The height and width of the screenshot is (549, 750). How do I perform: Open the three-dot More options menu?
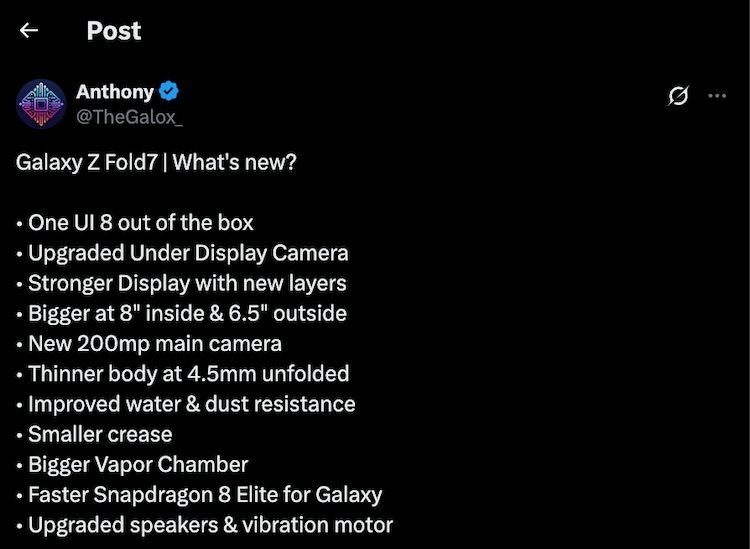click(717, 96)
